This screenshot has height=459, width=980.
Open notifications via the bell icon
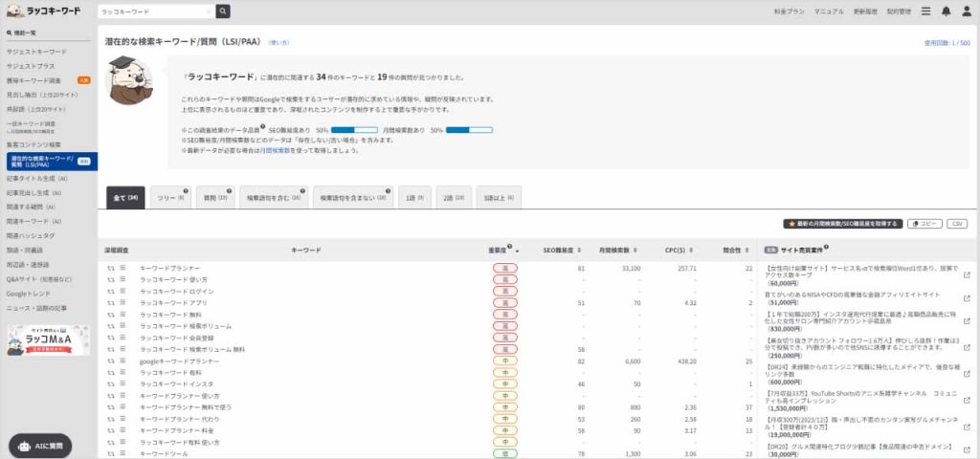coord(947,11)
